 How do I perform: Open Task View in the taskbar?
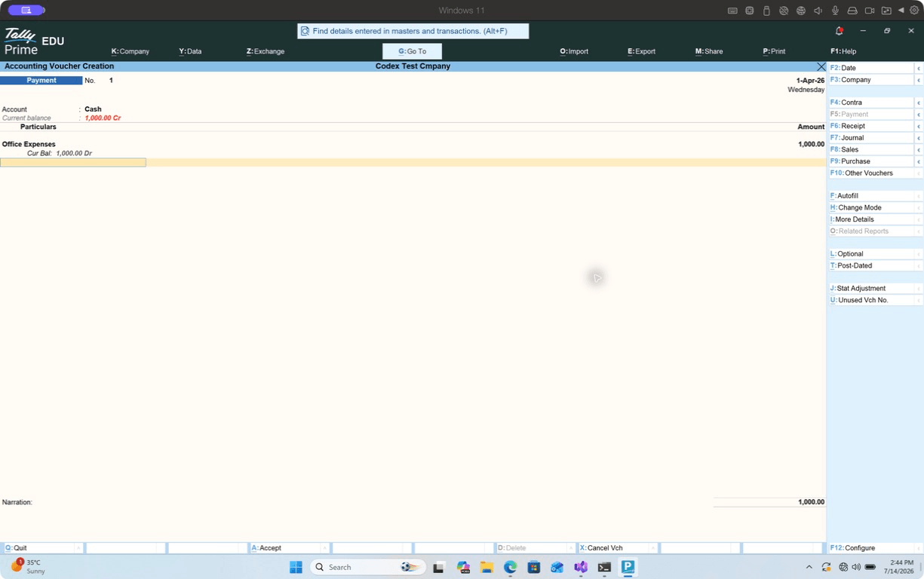[439, 567]
